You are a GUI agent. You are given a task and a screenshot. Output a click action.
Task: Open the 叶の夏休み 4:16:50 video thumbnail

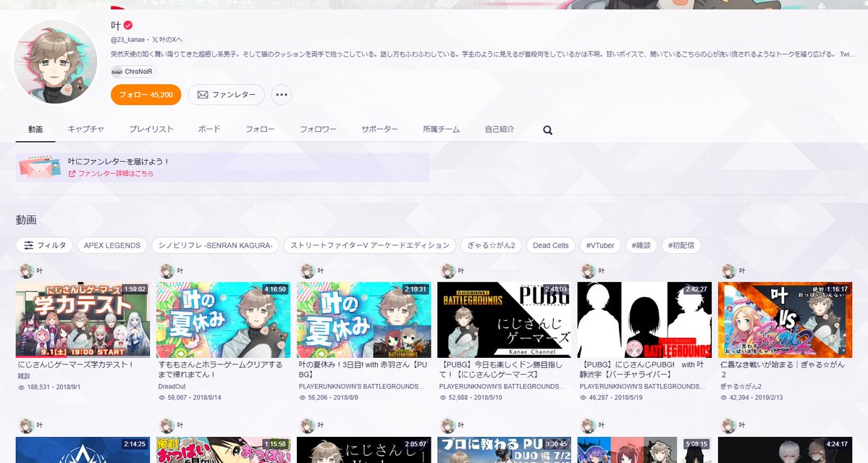point(223,320)
